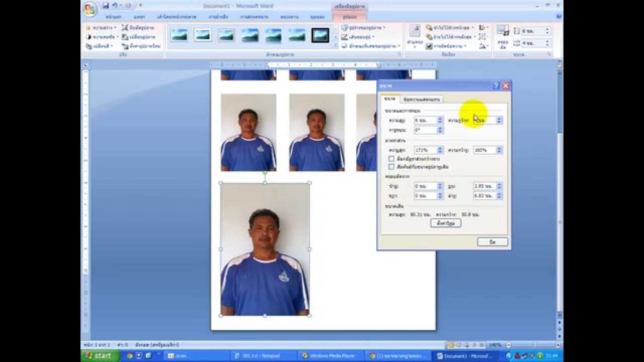The width and height of the screenshot is (644, 362).
Task: Click the Reset button in the size dialog
Action: tap(446, 223)
